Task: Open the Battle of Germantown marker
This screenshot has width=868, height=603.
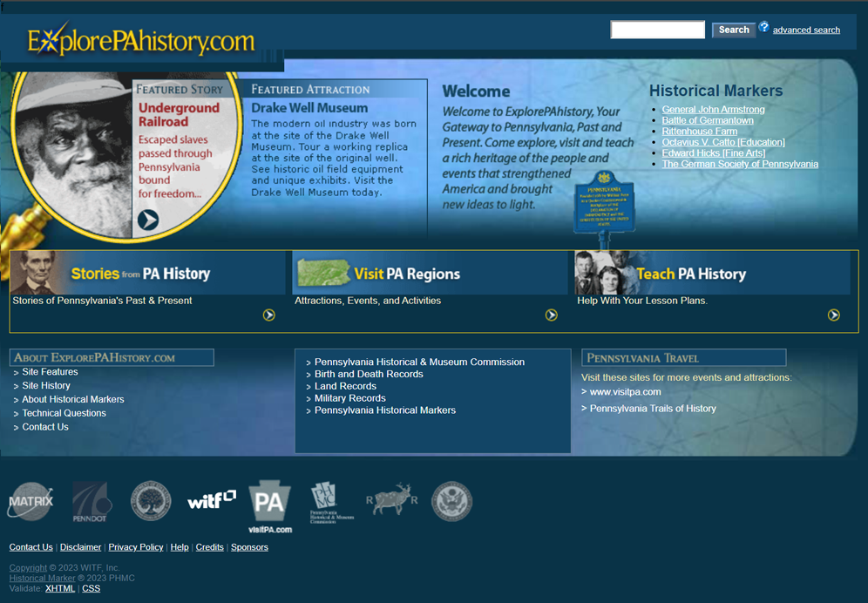Action: [708, 120]
